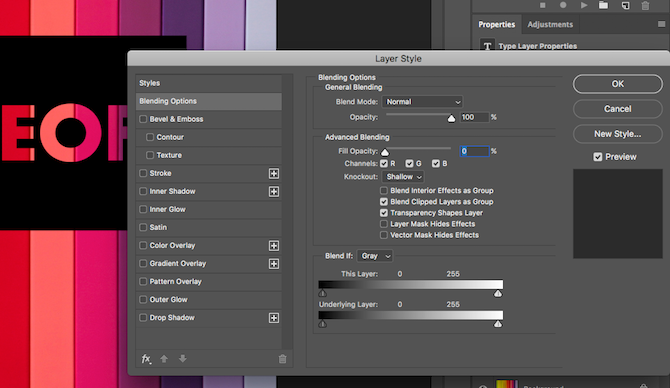Click the Opacity value field
The height and width of the screenshot is (388, 670).
(474, 117)
